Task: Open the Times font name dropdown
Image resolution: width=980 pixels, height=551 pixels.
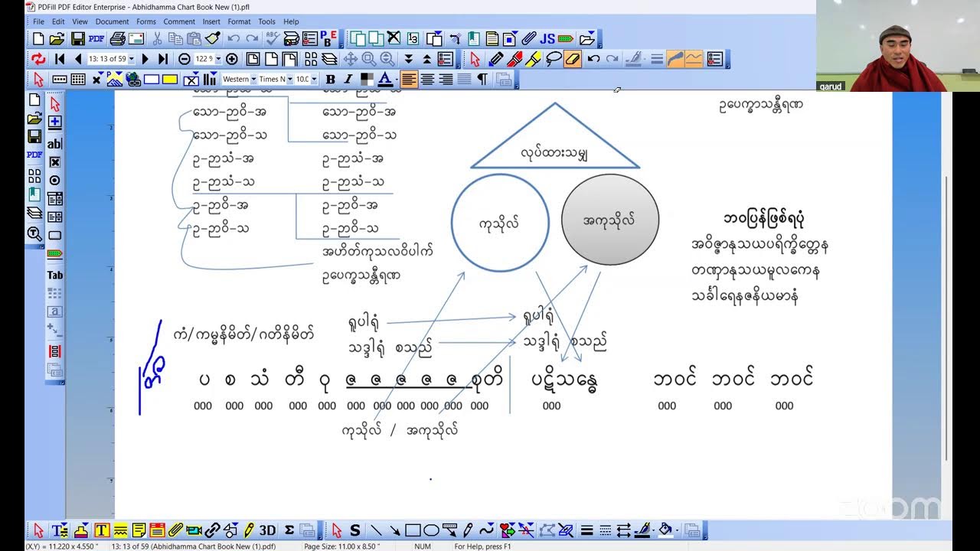Action: [x=289, y=79]
